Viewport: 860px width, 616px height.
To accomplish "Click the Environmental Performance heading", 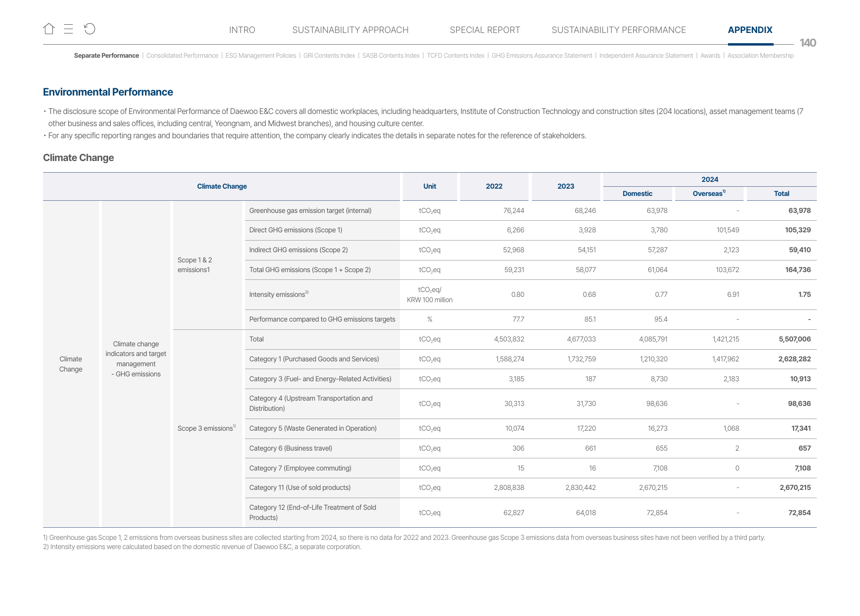I will tap(108, 92).
